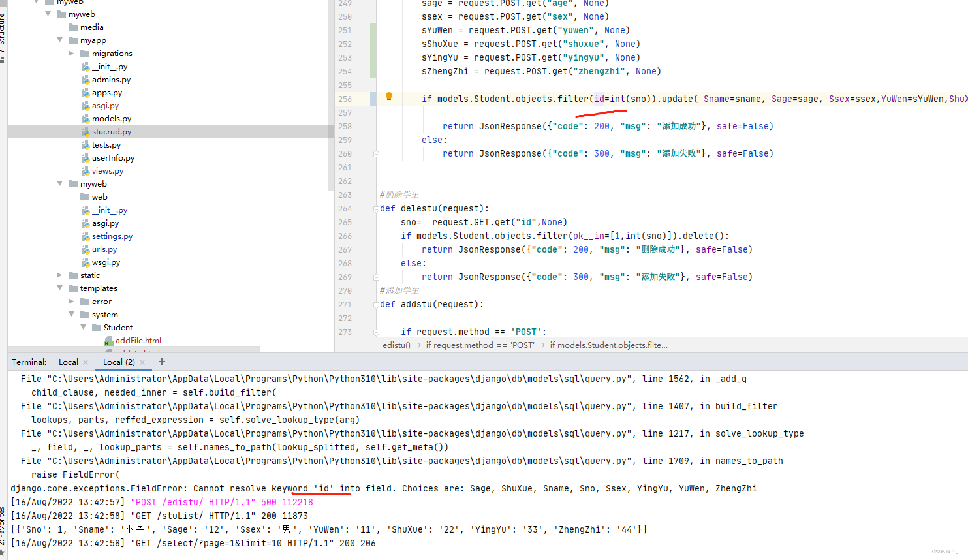
Task: Close the Local terminal tab
Action: click(x=86, y=362)
